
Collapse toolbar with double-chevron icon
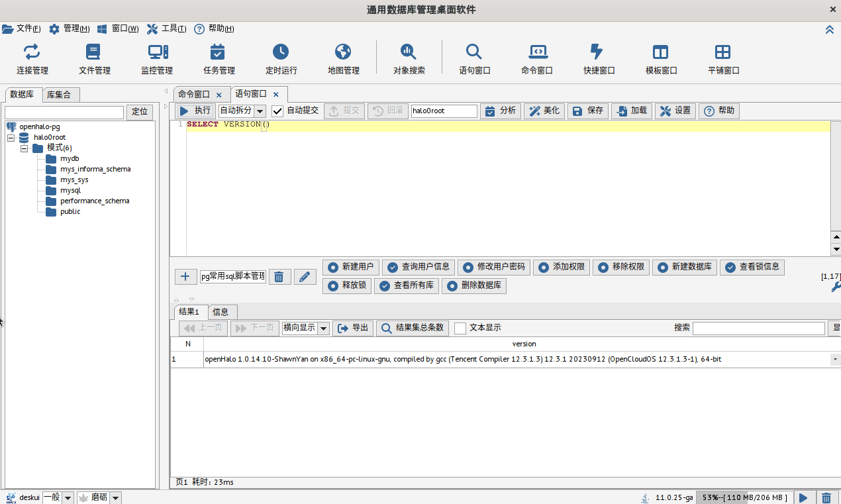[829, 29]
